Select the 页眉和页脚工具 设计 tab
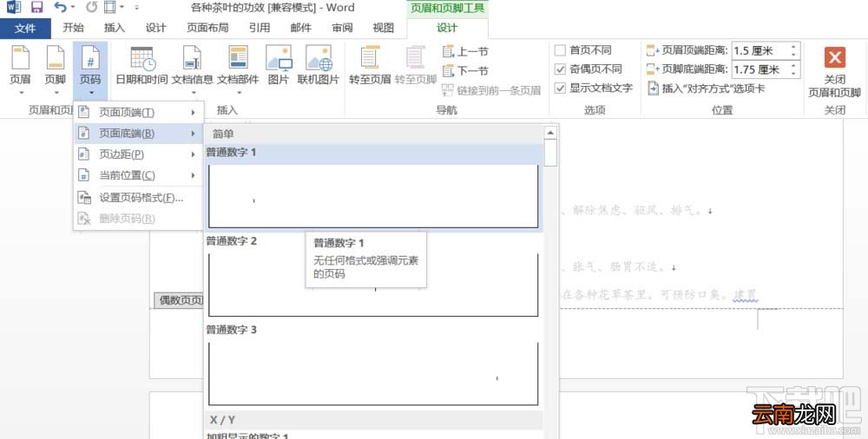This screenshot has width=868, height=439. click(447, 28)
